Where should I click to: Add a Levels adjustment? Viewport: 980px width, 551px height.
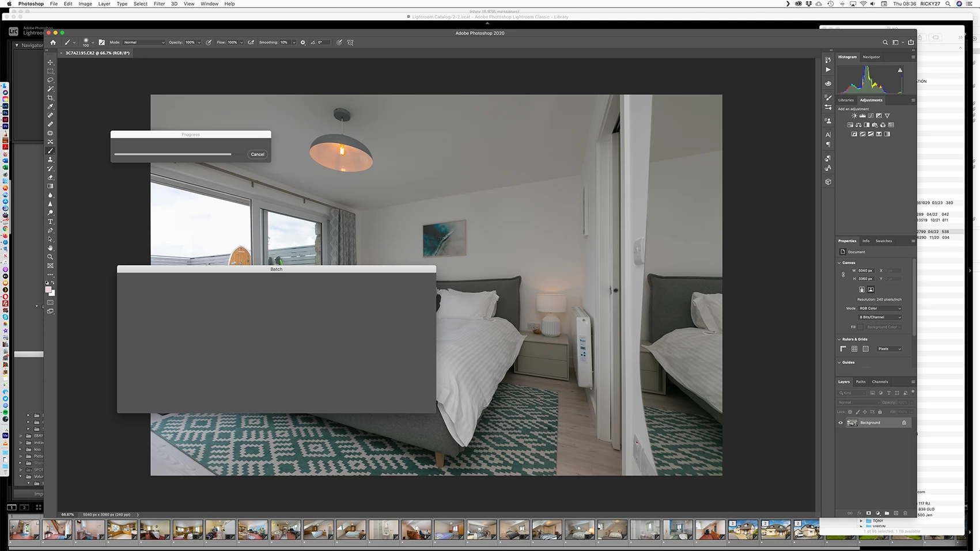click(862, 116)
